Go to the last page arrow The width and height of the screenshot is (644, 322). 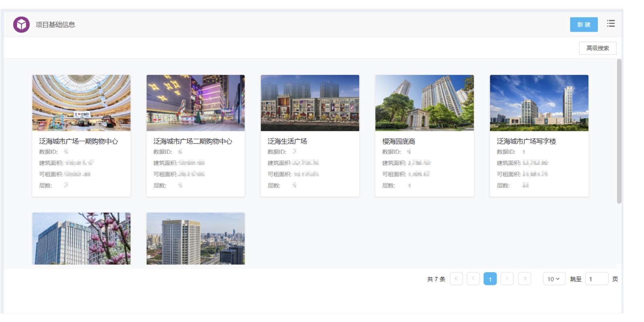pos(524,279)
